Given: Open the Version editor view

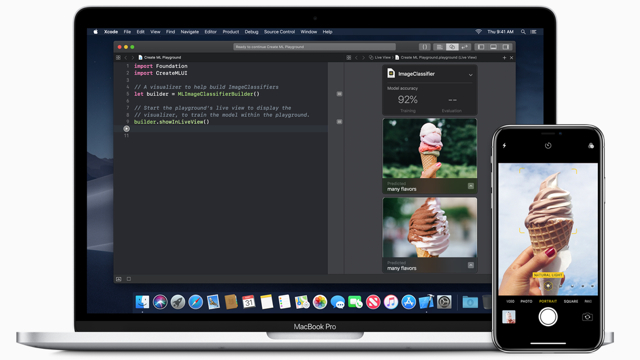Looking at the screenshot, I should click(465, 47).
